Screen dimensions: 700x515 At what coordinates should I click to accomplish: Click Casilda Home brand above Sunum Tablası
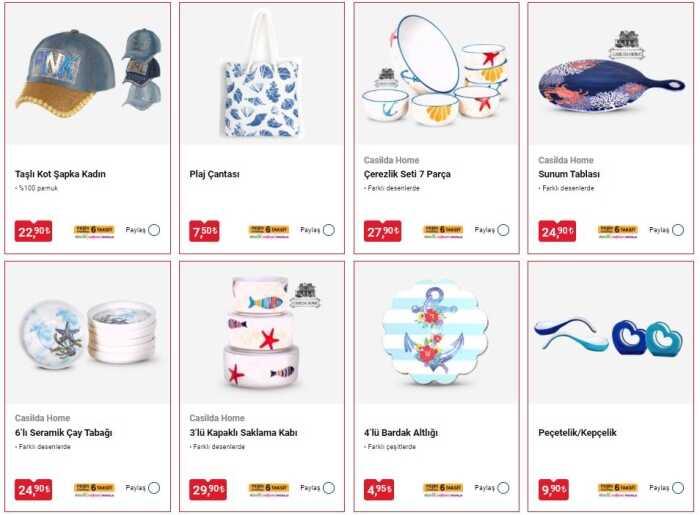(x=566, y=160)
